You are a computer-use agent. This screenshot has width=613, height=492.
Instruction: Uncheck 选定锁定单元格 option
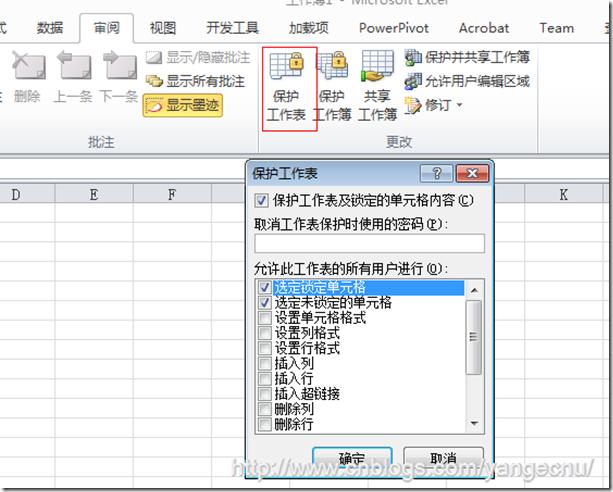(x=265, y=287)
